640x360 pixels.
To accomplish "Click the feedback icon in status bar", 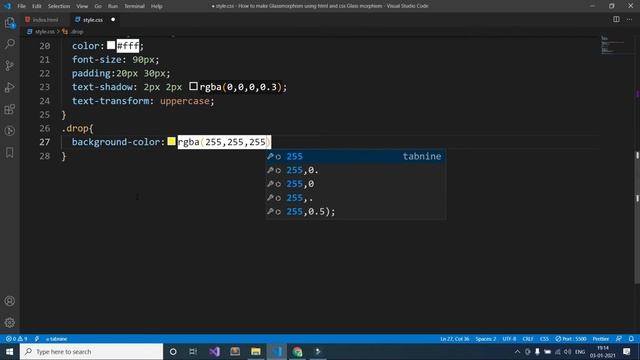I will (x=619, y=339).
